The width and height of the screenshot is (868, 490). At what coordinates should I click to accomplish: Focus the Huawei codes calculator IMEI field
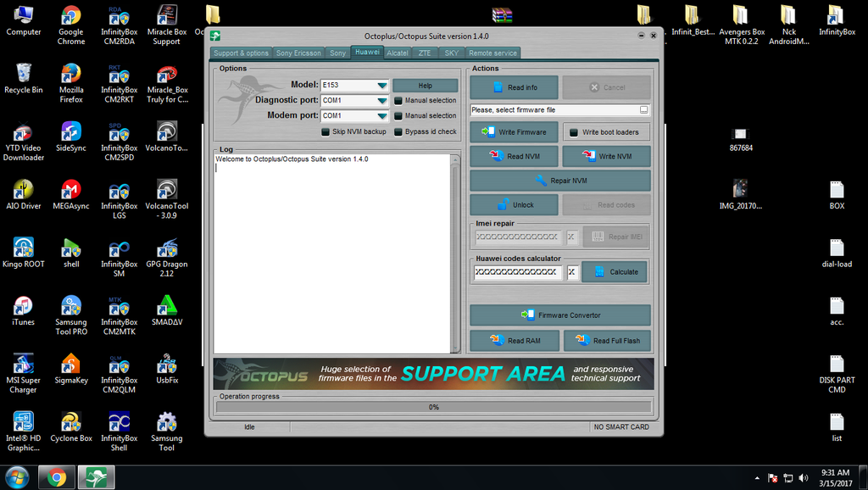tap(518, 272)
